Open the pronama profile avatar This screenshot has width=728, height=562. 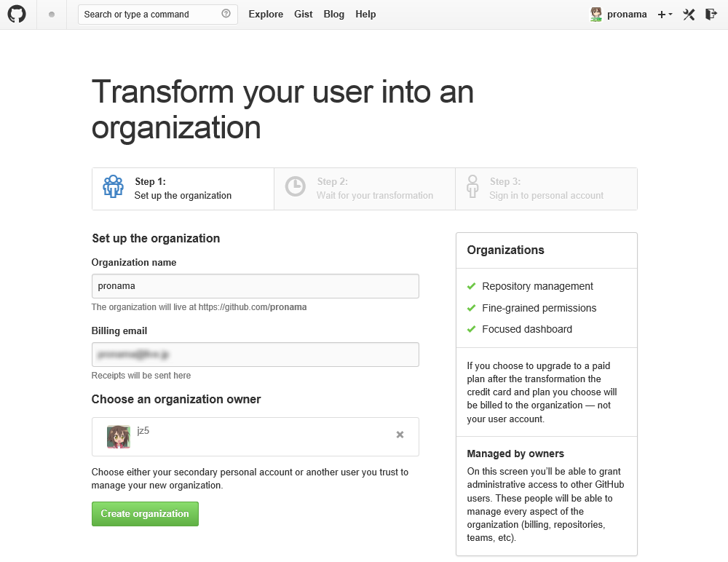click(596, 14)
